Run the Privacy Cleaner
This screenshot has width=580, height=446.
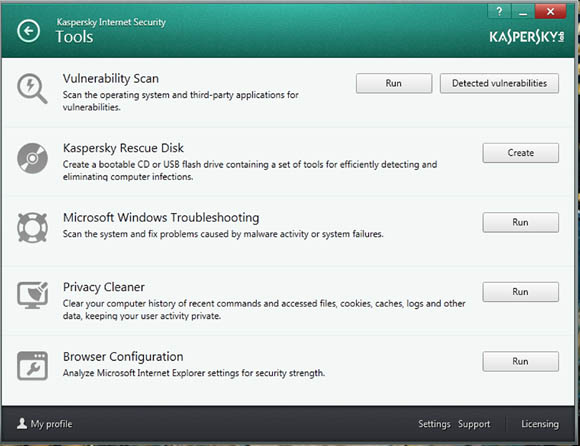[x=520, y=292]
